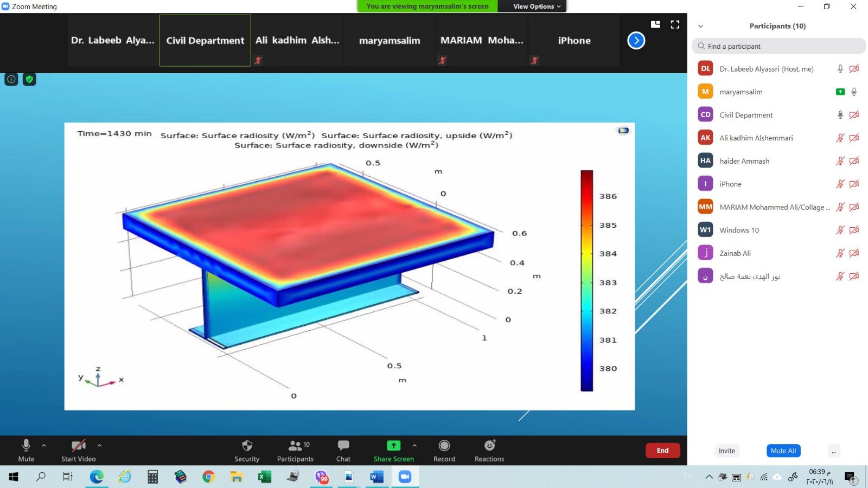This screenshot has height=488, width=868.
Task: Open the more options ellipsis next to Mute All
Action: [x=834, y=451]
